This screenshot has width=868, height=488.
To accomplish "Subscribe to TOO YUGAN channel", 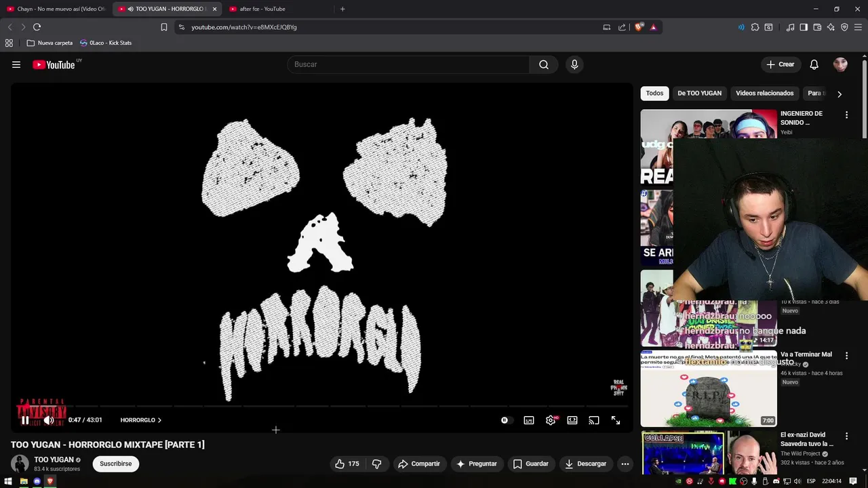I will click(x=116, y=464).
